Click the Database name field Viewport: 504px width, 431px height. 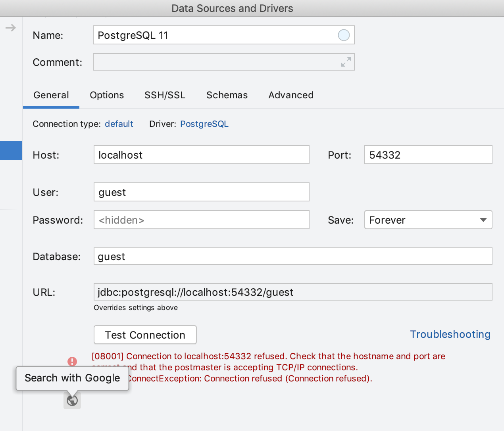pos(292,257)
